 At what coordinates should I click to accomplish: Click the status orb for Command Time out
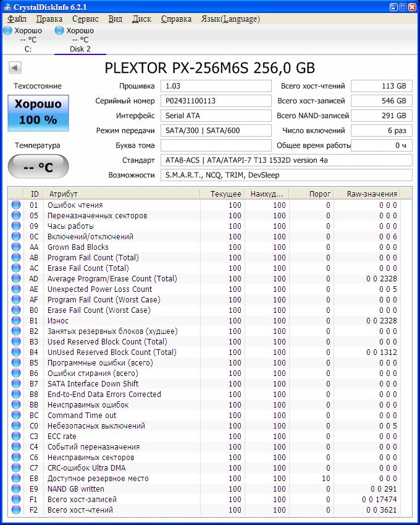16,415
